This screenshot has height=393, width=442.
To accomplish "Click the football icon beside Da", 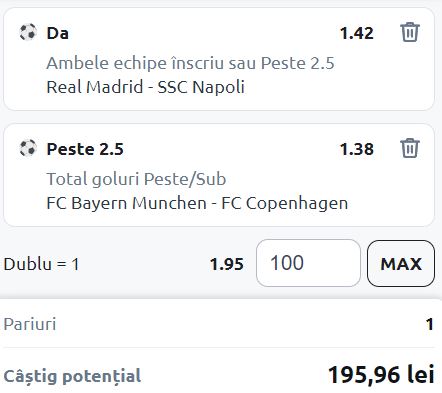I will [x=28, y=32].
